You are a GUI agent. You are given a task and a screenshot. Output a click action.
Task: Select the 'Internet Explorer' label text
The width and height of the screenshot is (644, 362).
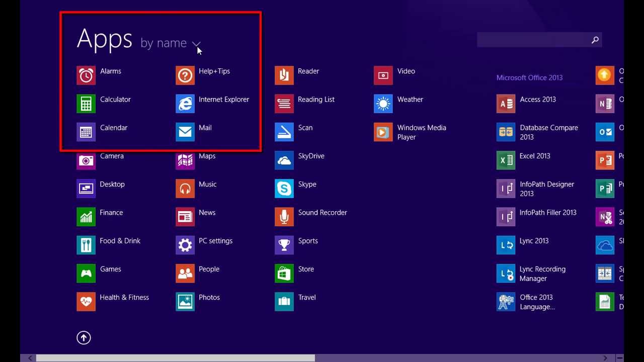(x=224, y=100)
